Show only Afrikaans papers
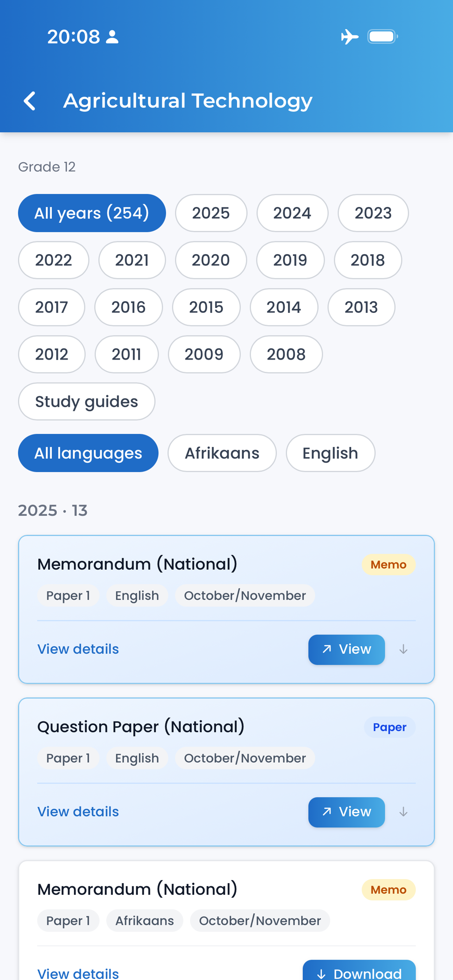Screen dimensions: 453x980 tap(222, 453)
